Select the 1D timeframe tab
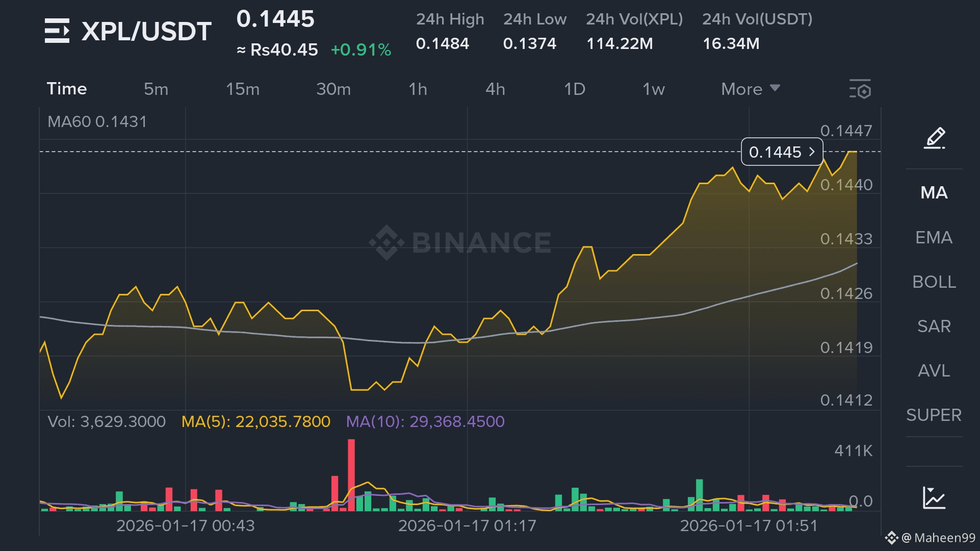The height and width of the screenshot is (551, 980). click(574, 89)
